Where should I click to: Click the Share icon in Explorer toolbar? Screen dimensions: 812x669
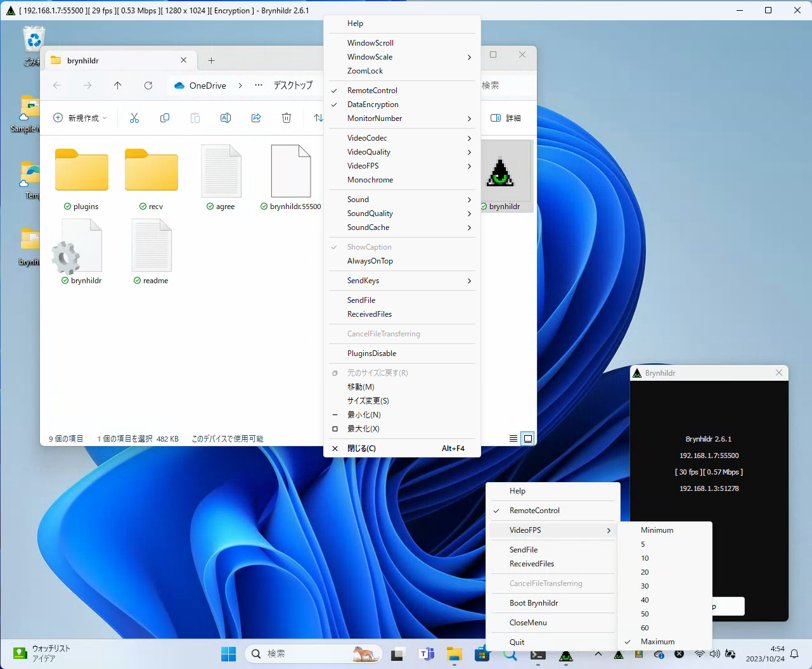click(x=256, y=118)
